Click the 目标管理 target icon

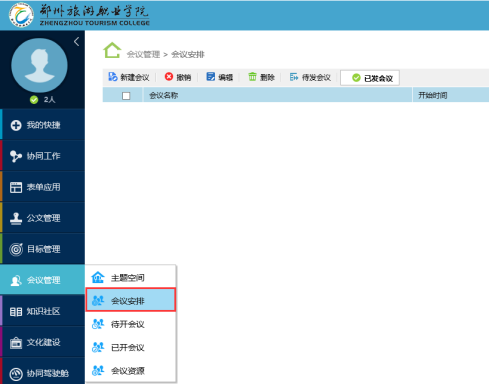tap(16, 249)
